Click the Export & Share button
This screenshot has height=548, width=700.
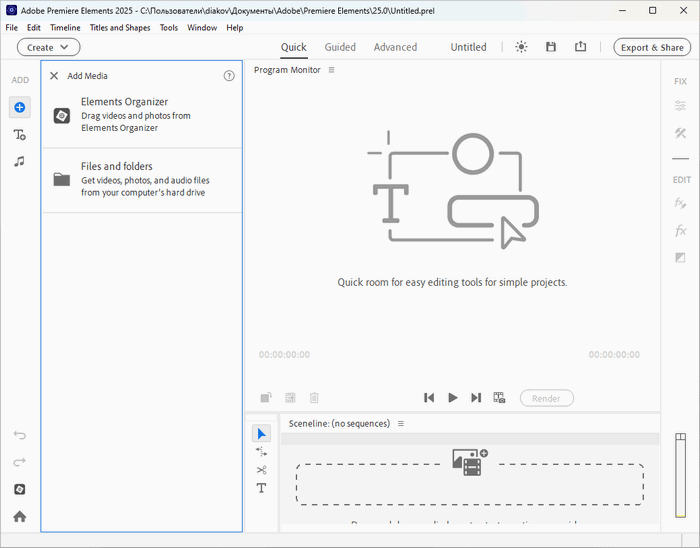click(x=652, y=47)
